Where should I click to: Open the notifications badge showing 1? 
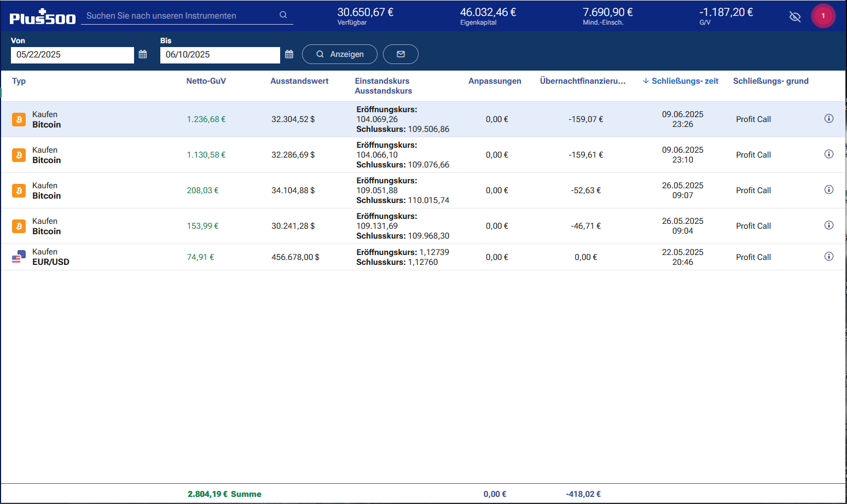click(x=823, y=16)
